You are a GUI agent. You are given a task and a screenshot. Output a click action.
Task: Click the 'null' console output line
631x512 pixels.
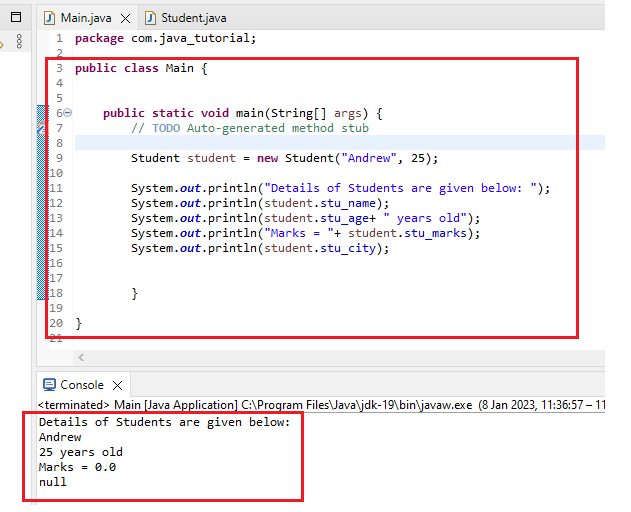53,482
